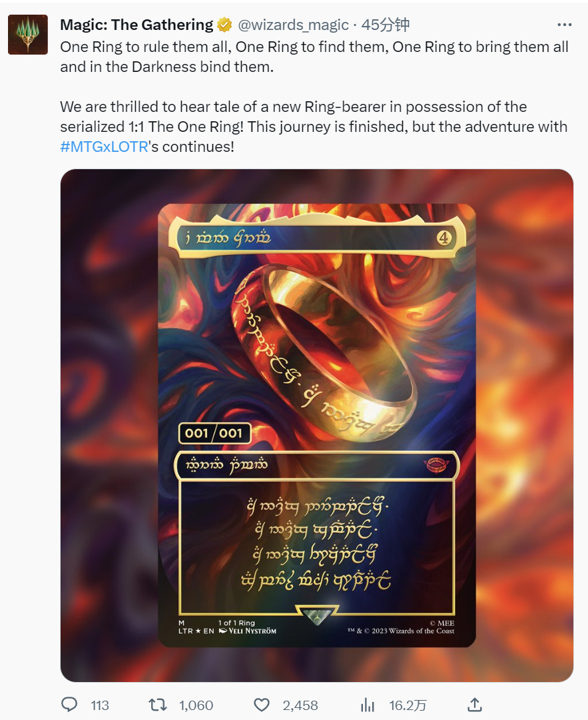Open the view analytics bar chart icon
Viewport: 588px width, 720px height.
(x=368, y=705)
